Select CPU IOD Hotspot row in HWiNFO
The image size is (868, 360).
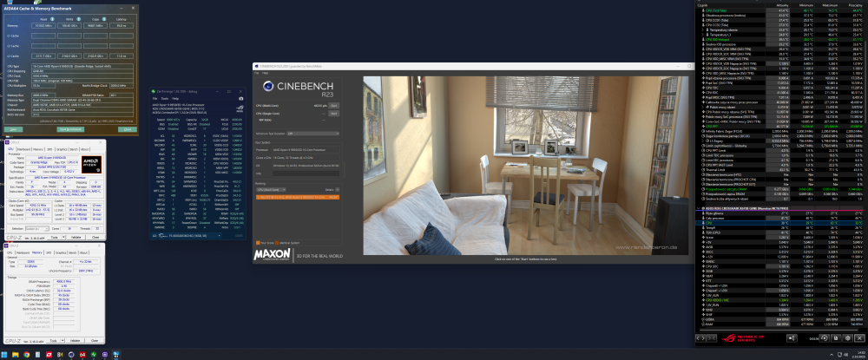(780, 40)
